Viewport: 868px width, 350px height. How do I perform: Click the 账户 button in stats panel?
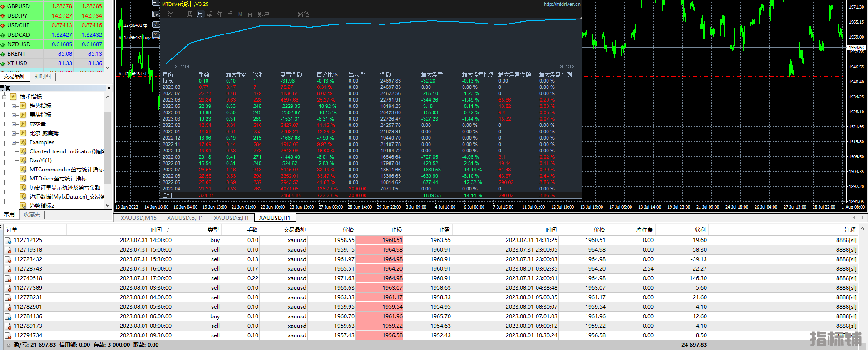tap(263, 14)
